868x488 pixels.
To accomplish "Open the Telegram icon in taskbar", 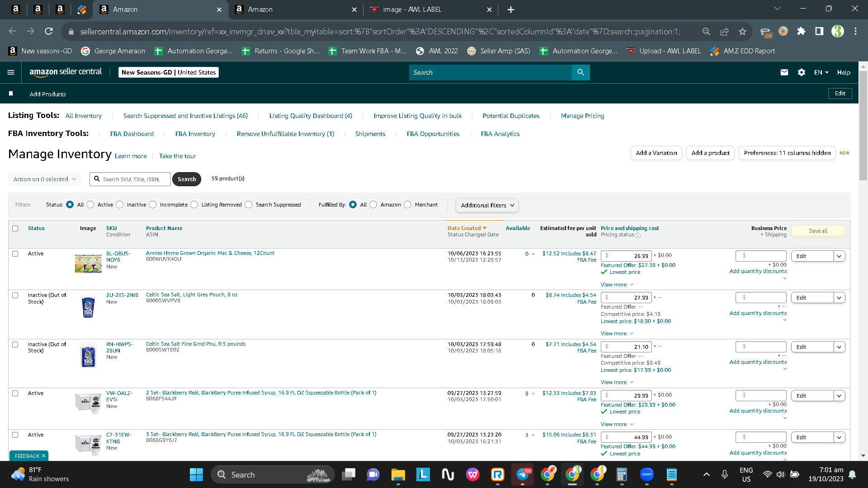I will point(523,474).
